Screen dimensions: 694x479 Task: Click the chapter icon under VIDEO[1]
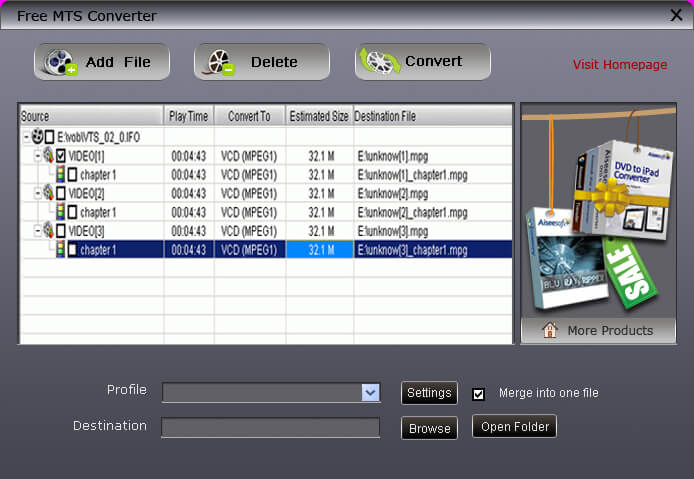click(59, 174)
